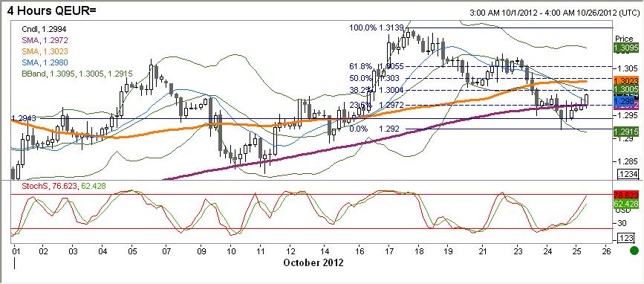This screenshot has height=284, width=644.
Task: Select the '23.6%' Fibonacci level label
Action: [x=360, y=106]
